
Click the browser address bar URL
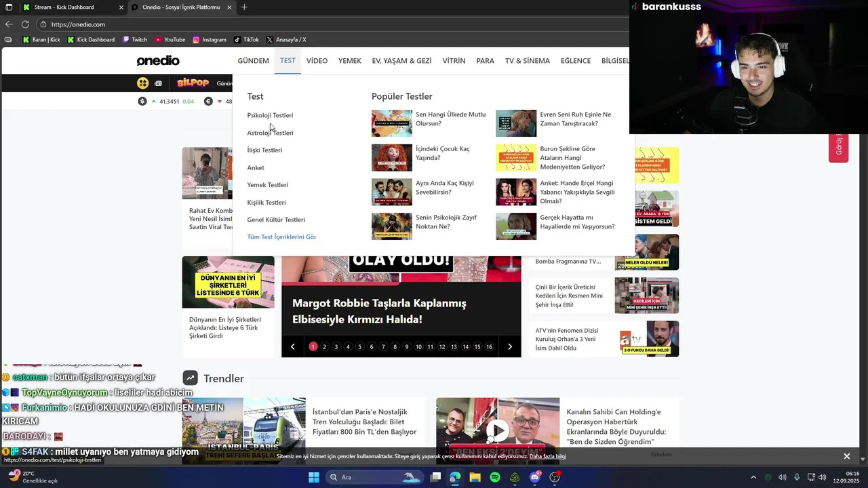click(x=78, y=24)
